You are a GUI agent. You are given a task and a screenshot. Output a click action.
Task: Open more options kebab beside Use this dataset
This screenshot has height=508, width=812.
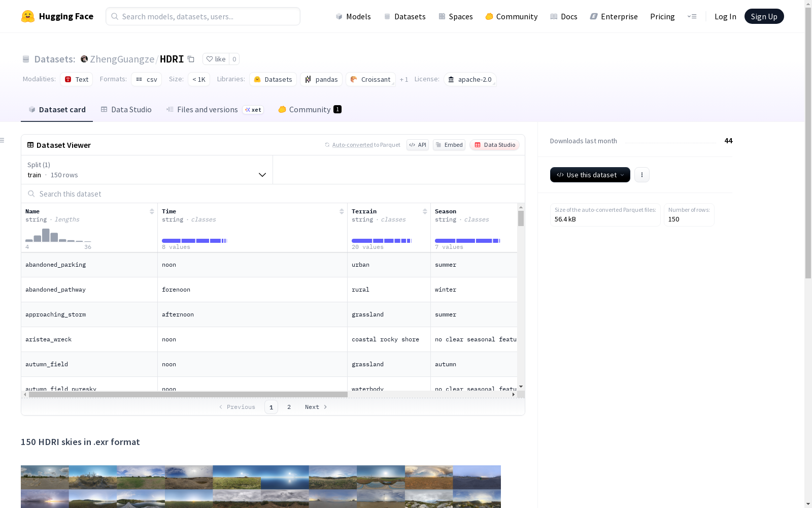pos(642,175)
